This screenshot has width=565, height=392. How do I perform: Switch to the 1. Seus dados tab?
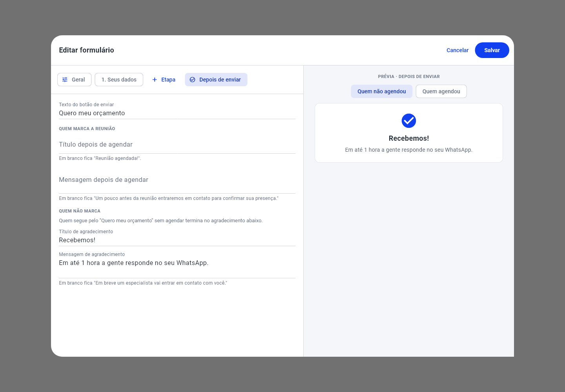click(119, 80)
